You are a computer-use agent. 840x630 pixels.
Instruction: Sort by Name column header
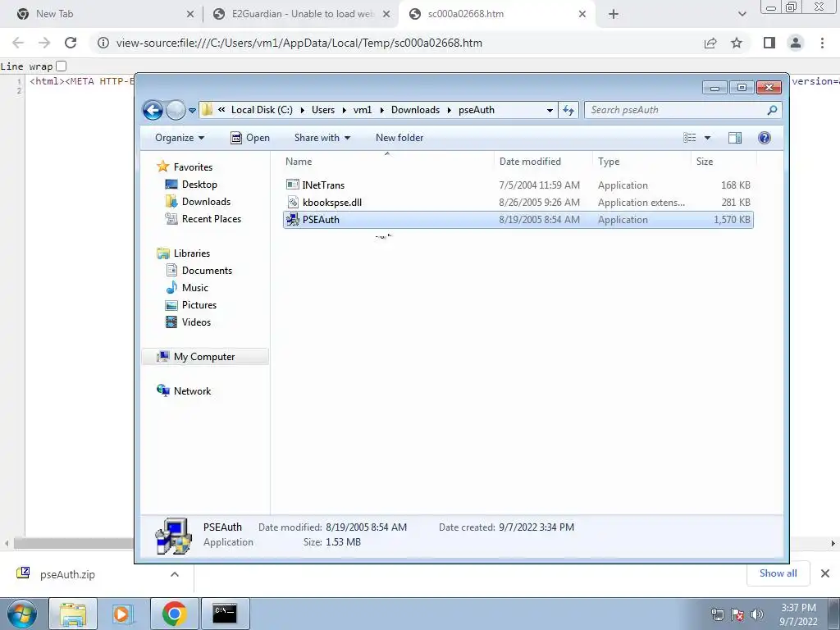click(386, 162)
